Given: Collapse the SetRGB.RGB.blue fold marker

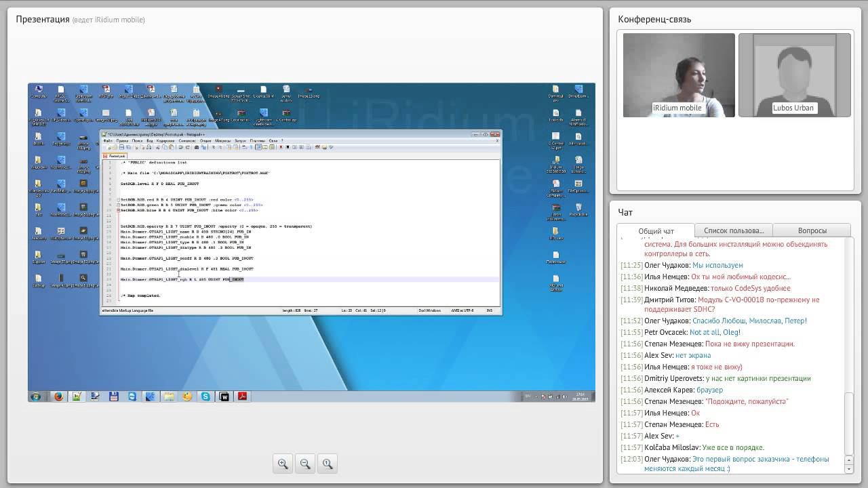Looking at the screenshot, I should coord(118,211).
